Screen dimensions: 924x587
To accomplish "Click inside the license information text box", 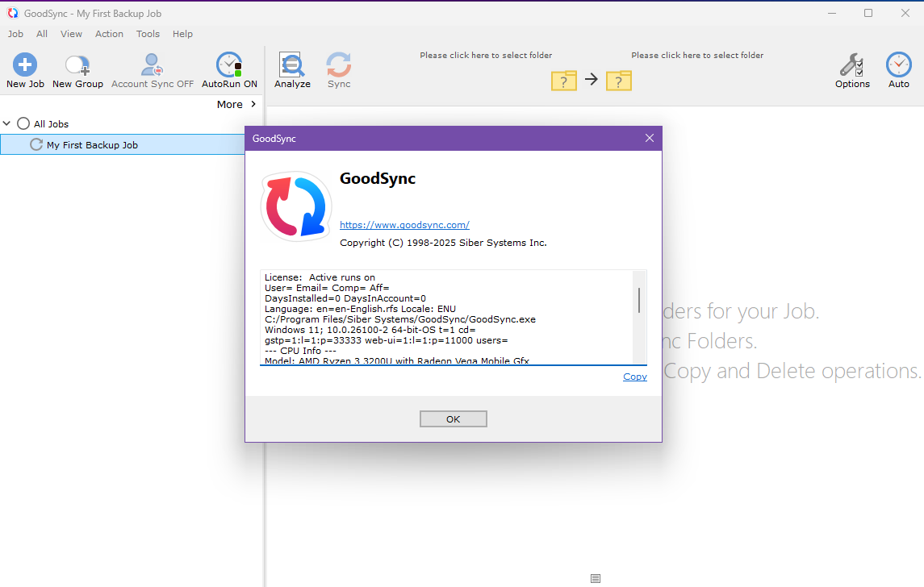I will click(454, 318).
